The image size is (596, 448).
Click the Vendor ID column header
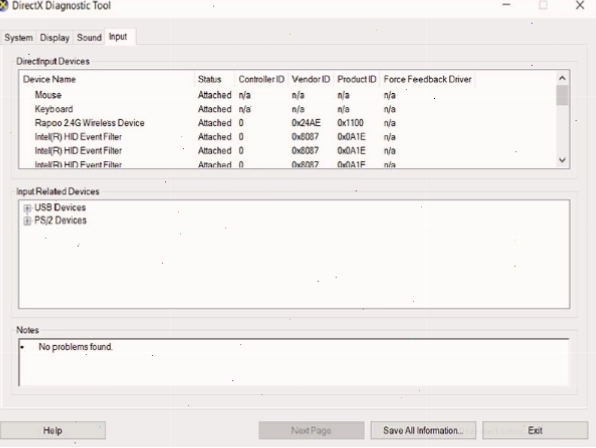coord(311,79)
